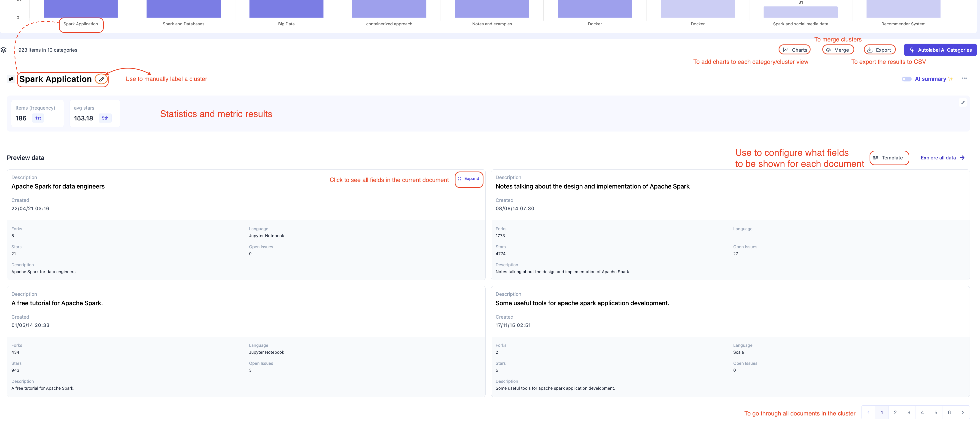The height and width of the screenshot is (431, 980).
Task: Click the layers icon beside items count
Action: [4, 50]
